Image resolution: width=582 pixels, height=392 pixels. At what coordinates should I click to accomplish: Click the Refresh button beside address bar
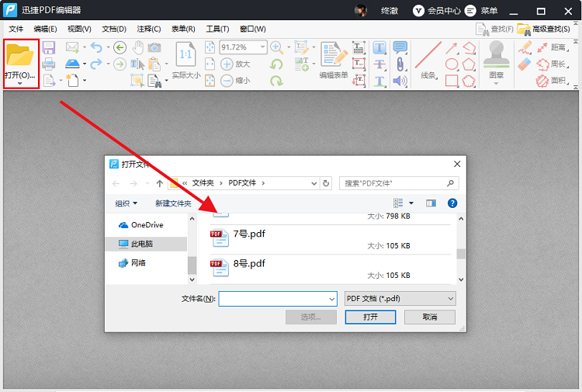point(326,183)
